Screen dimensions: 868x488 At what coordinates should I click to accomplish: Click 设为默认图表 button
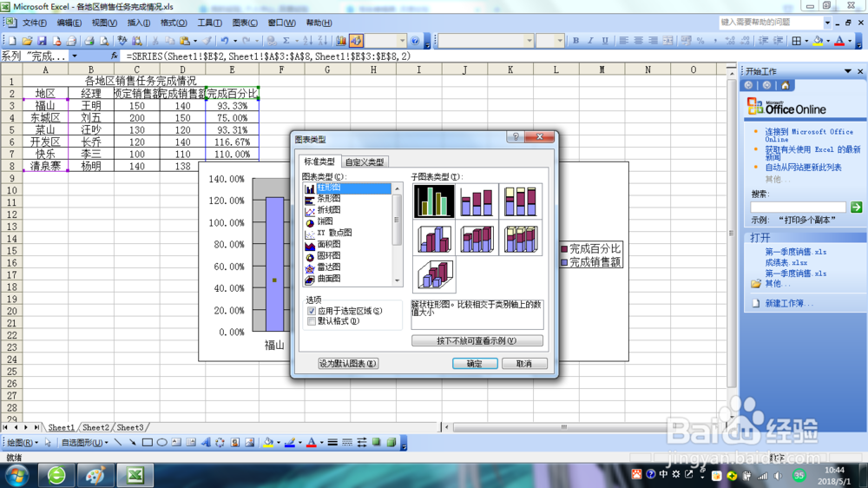click(348, 363)
